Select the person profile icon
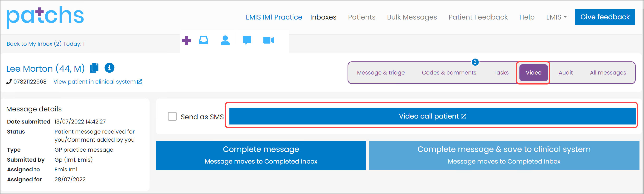This screenshot has height=194, width=644. 225,40
